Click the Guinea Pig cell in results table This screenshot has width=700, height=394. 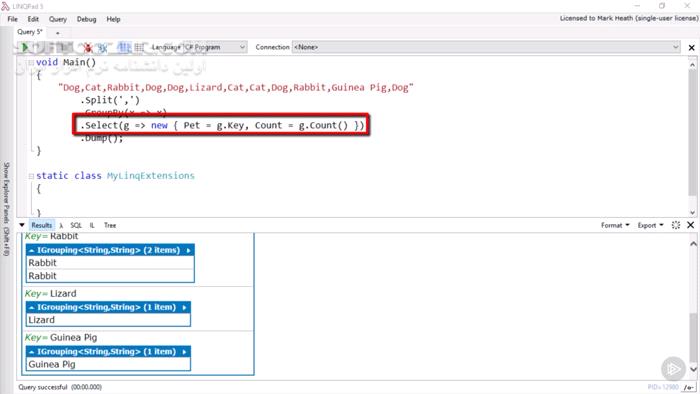click(108, 364)
